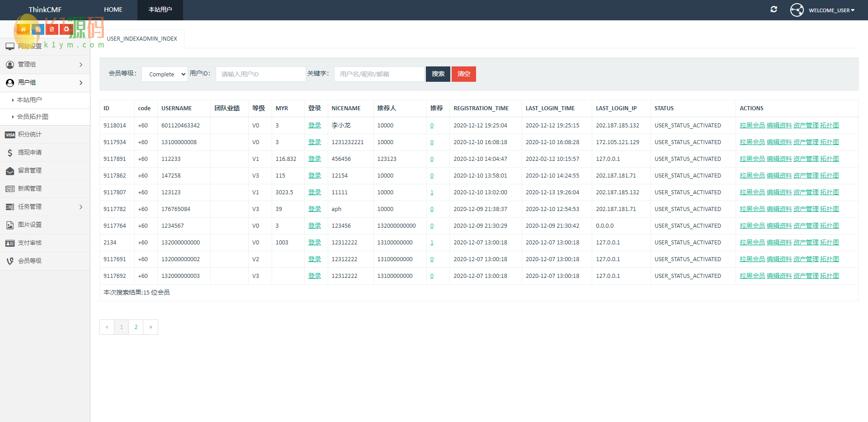Click the blue file shortcut icon
Viewport: 868px width, 422px height.
[38, 29]
